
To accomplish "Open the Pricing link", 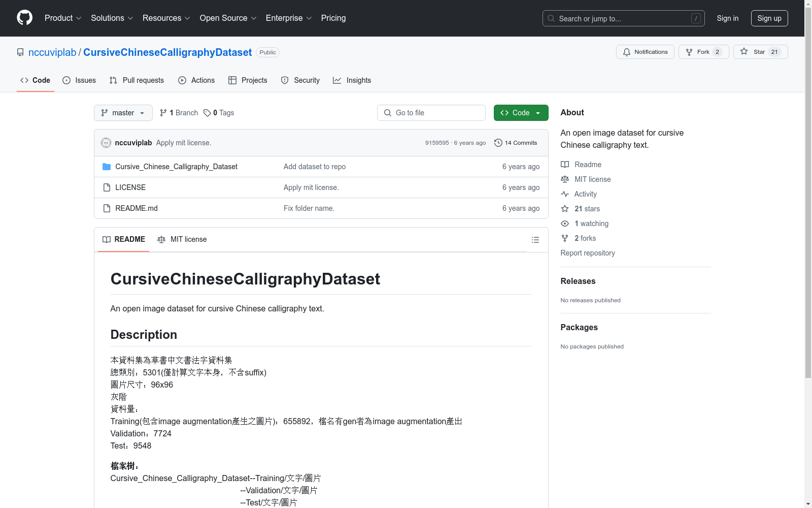I will [333, 18].
